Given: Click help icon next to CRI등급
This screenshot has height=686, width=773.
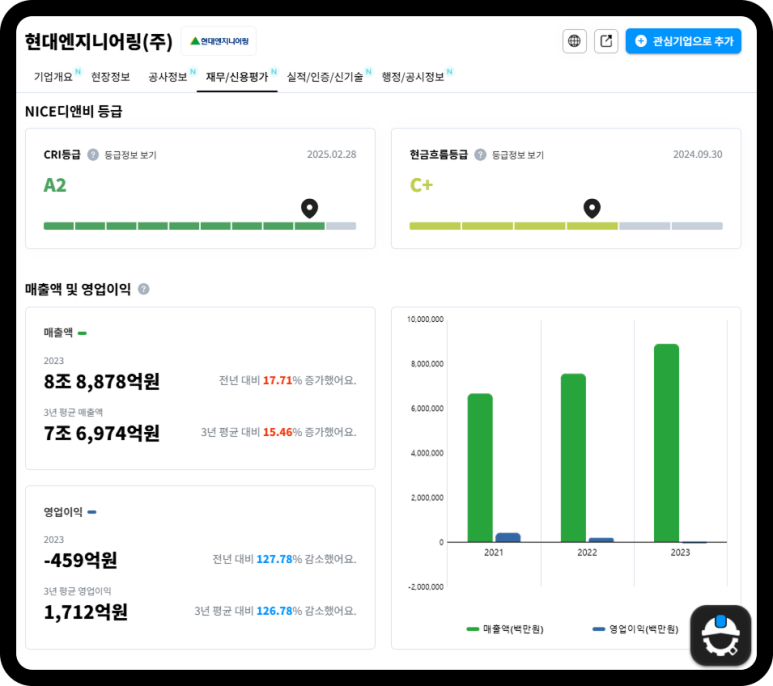Looking at the screenshot, I should coord(93,155).
